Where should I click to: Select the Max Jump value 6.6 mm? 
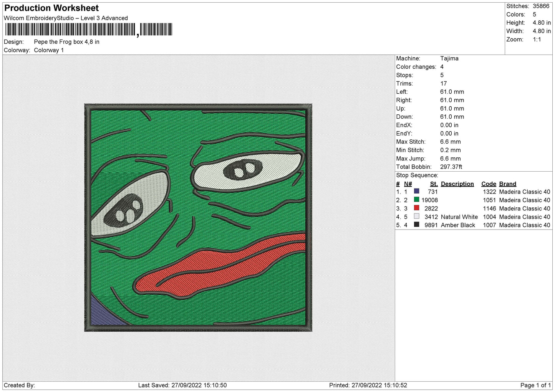(450, 159)
